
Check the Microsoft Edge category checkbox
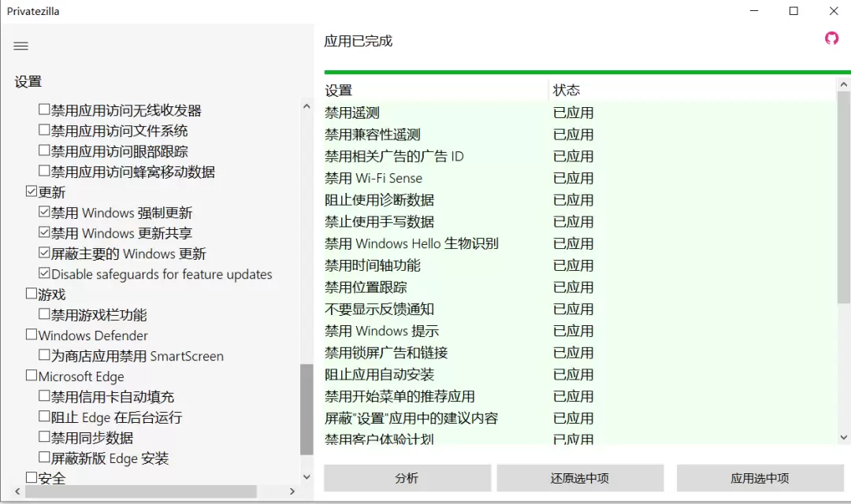coord(32,376)
